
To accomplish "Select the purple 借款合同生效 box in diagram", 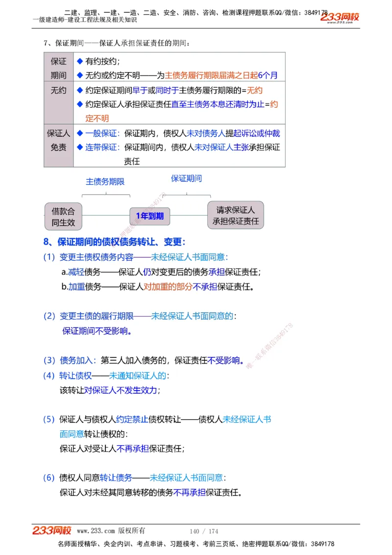I will point(63,215).
